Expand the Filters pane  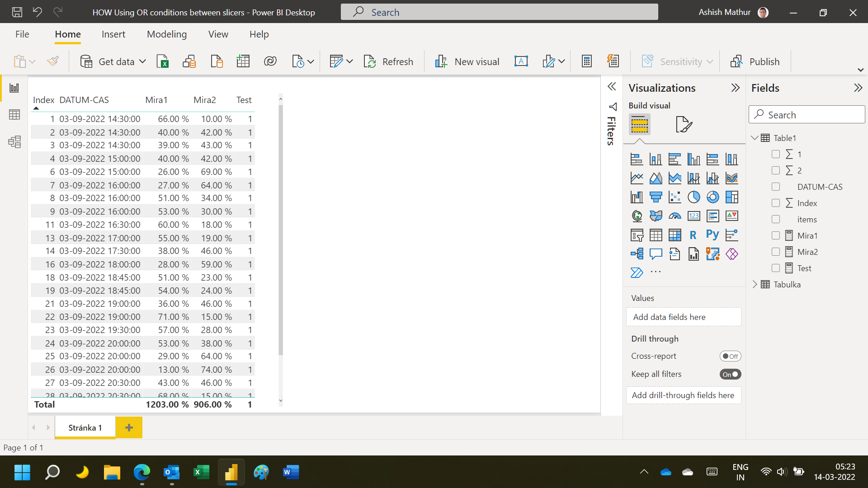pyautogui.click(x=612, y=87)
